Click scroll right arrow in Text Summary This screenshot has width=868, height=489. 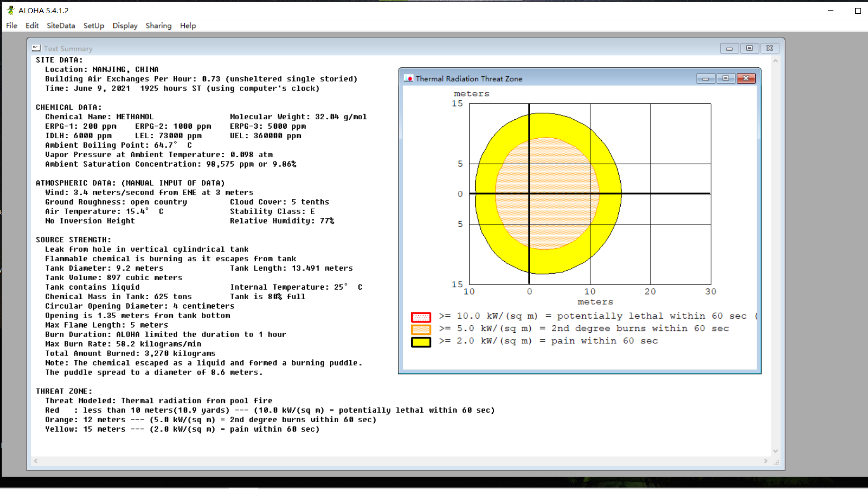pyautogui.click(x=766, y=461)
